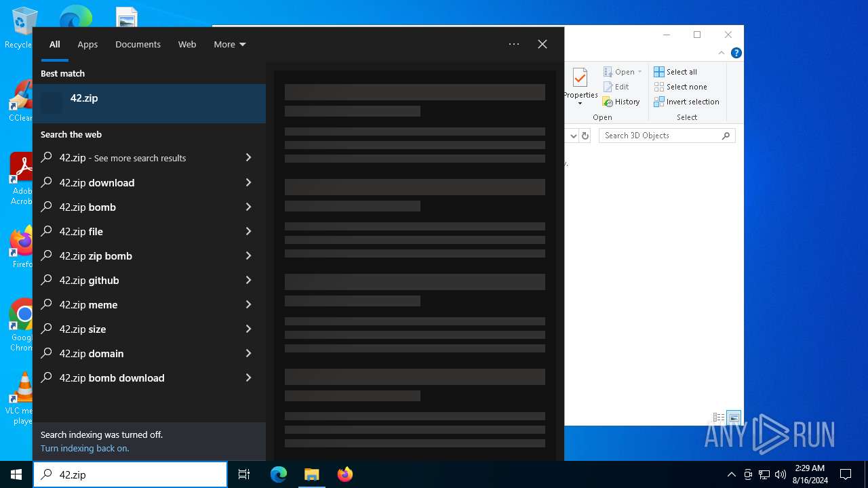Expand the address bar history dropdown

click(573, 136)
